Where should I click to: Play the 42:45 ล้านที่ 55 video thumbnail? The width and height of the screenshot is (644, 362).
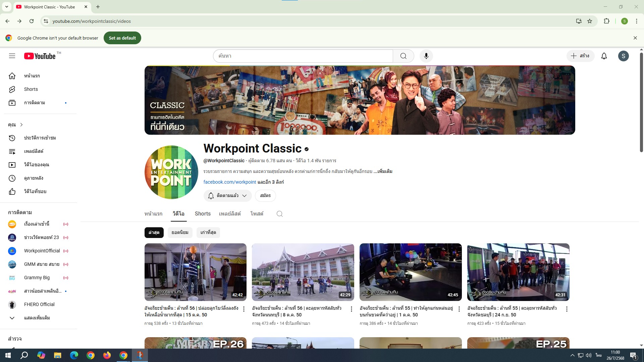(411, 272)
